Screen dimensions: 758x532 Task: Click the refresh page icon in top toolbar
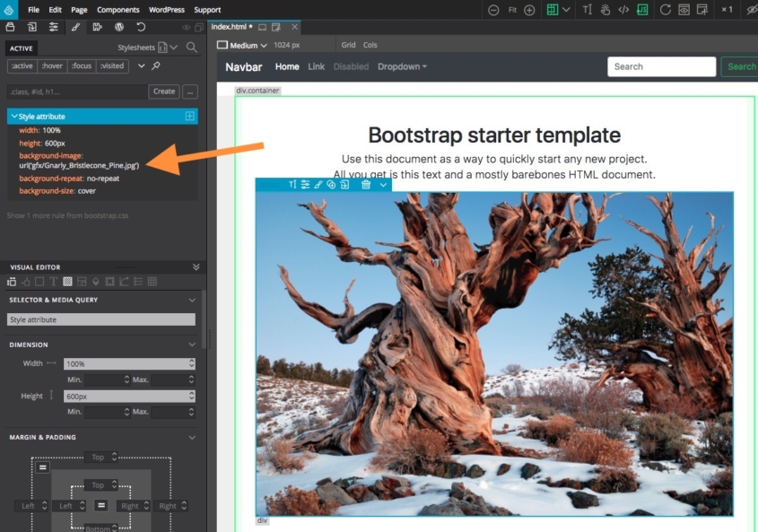666,10
